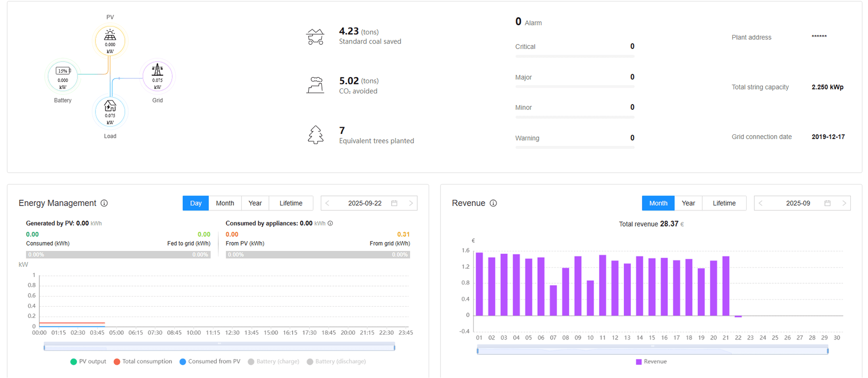Open the Consumed by appliances info icon
The image size is (868, 378).
pyautogui.click(x=330, y=223)
